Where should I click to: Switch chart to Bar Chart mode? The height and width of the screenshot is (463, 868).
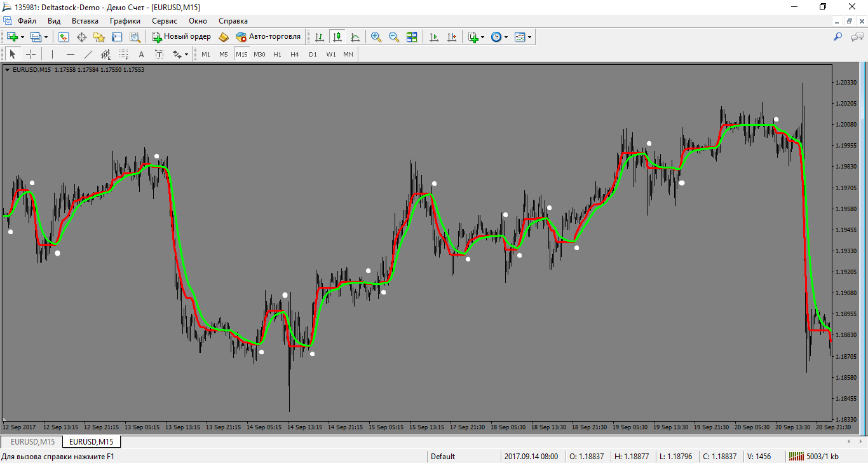(x=320, y=37)
